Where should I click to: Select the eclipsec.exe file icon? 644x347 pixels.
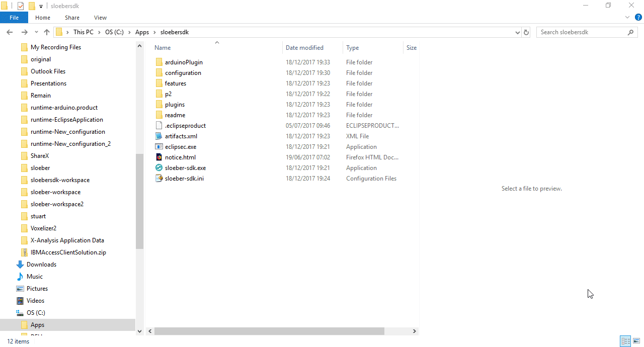tap(159, 147)
